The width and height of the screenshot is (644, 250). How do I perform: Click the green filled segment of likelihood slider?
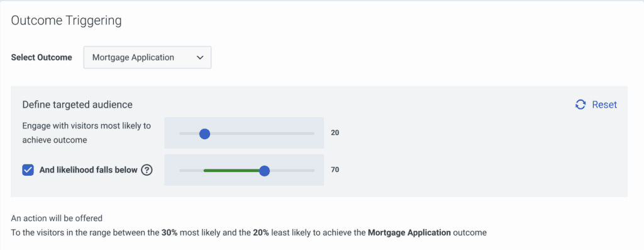[x=231, y=171]
